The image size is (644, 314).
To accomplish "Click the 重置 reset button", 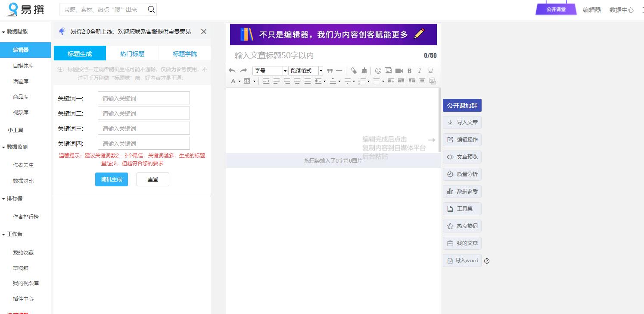I will pyautogui.click(x=153, y=179).
